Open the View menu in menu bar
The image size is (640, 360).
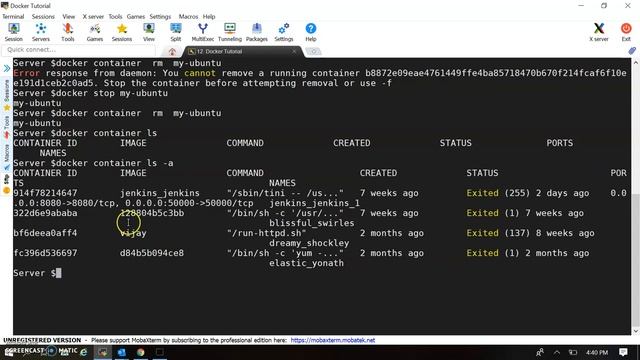(x=69, y=16)
